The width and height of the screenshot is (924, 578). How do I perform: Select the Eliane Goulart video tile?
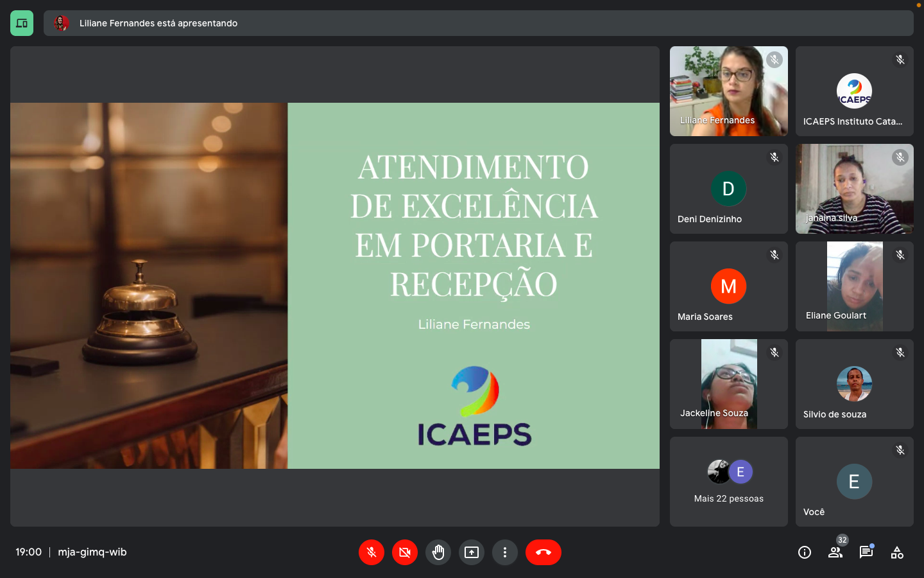click(x=855, y=286)
